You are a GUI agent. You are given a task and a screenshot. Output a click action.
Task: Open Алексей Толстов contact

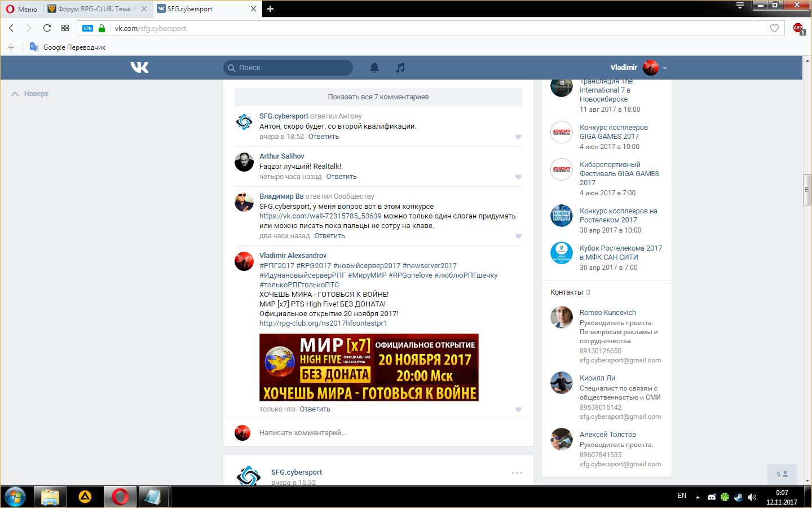(608, 435)
